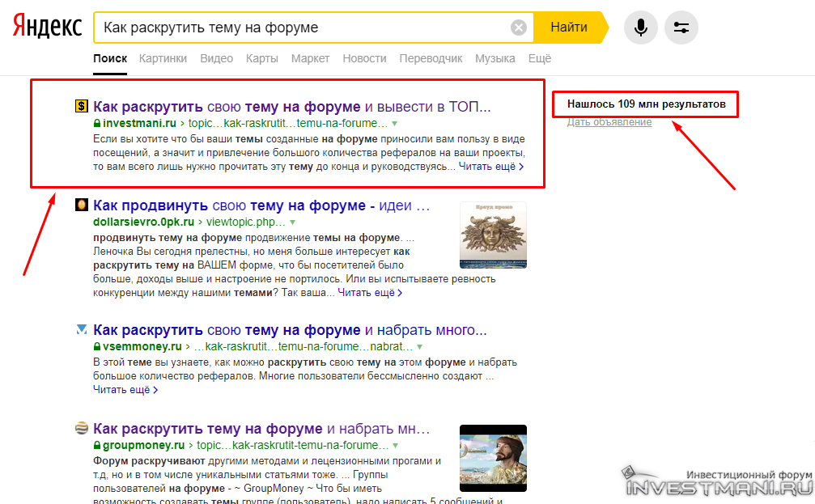Select the Поиск tab
This screenshot has height=504, width=815.
click(x=110, y=58)
